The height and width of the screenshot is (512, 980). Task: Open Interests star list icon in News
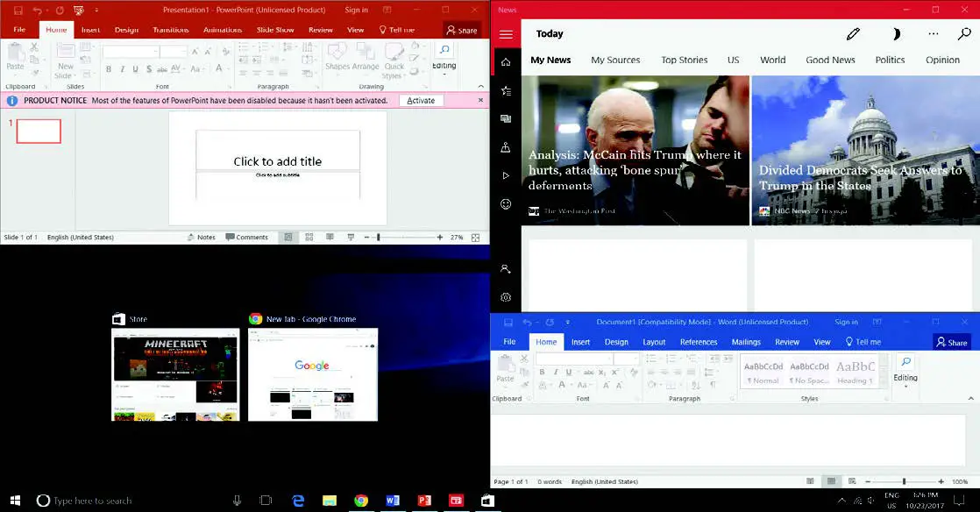pos(506,90)
